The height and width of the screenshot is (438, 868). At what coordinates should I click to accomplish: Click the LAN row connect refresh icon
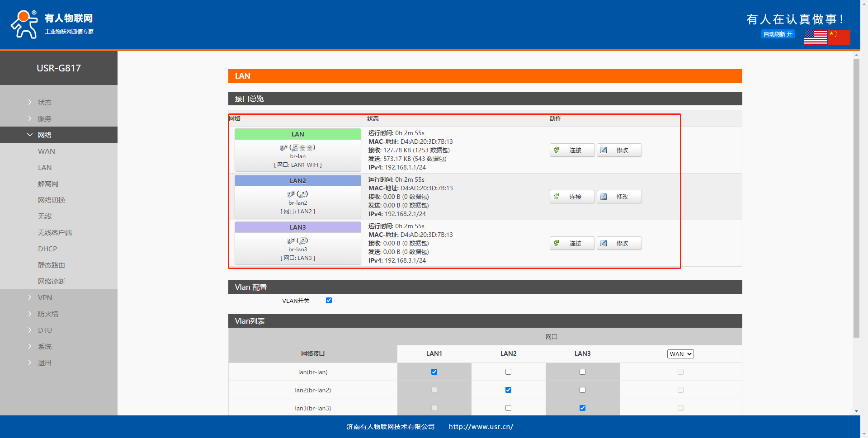tap(557, 150)
